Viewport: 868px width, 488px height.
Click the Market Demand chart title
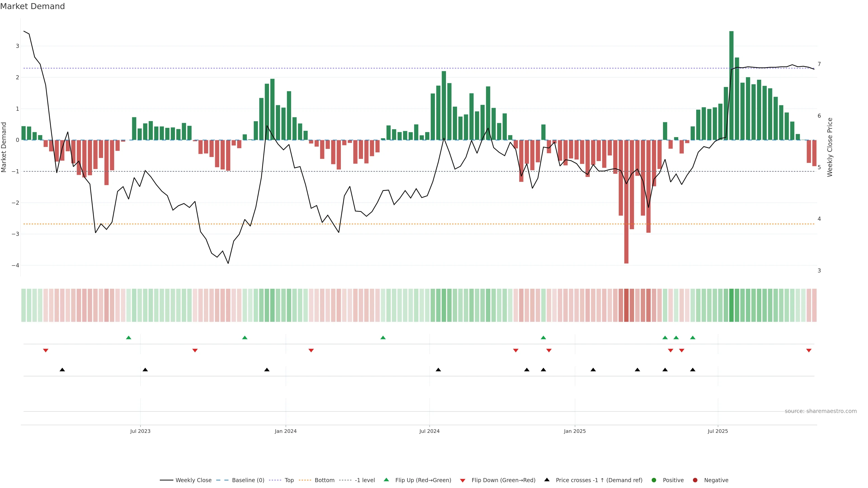point(32,6)
